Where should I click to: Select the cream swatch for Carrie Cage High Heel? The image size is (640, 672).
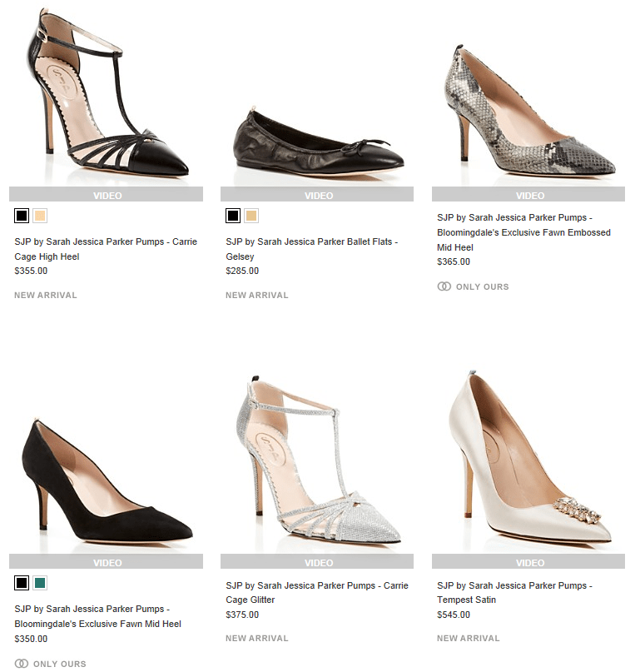pyautogui.click(x=40, y=215)
